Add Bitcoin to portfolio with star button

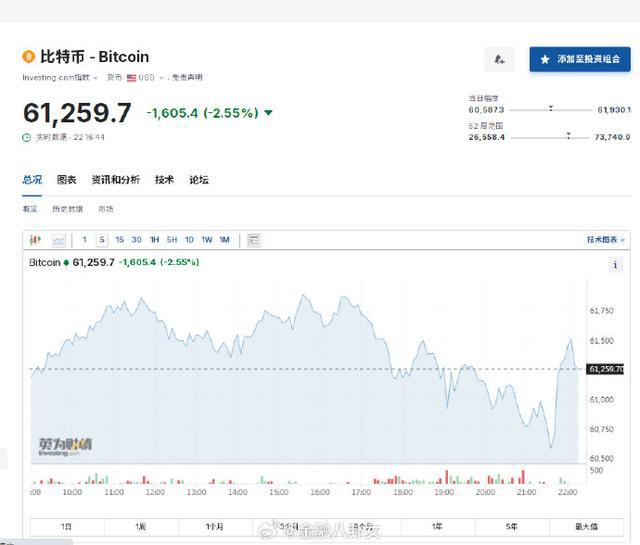tap(580, 59)
